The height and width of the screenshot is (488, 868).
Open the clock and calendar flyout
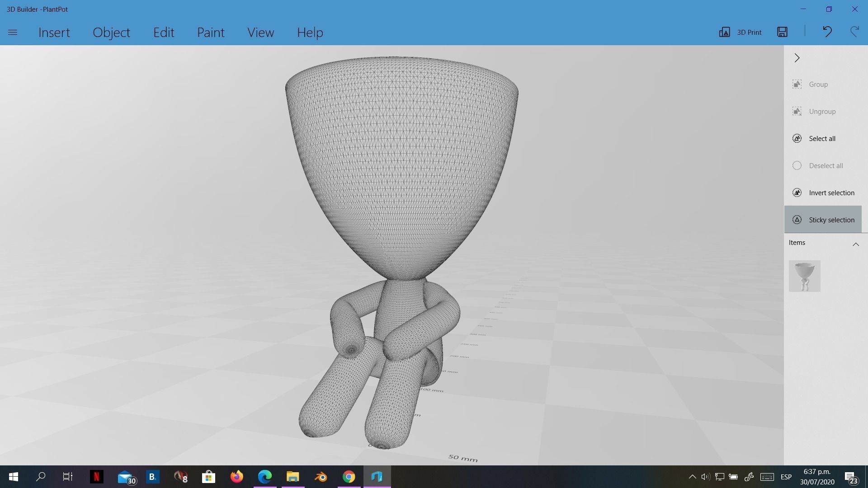click(817, 477)
